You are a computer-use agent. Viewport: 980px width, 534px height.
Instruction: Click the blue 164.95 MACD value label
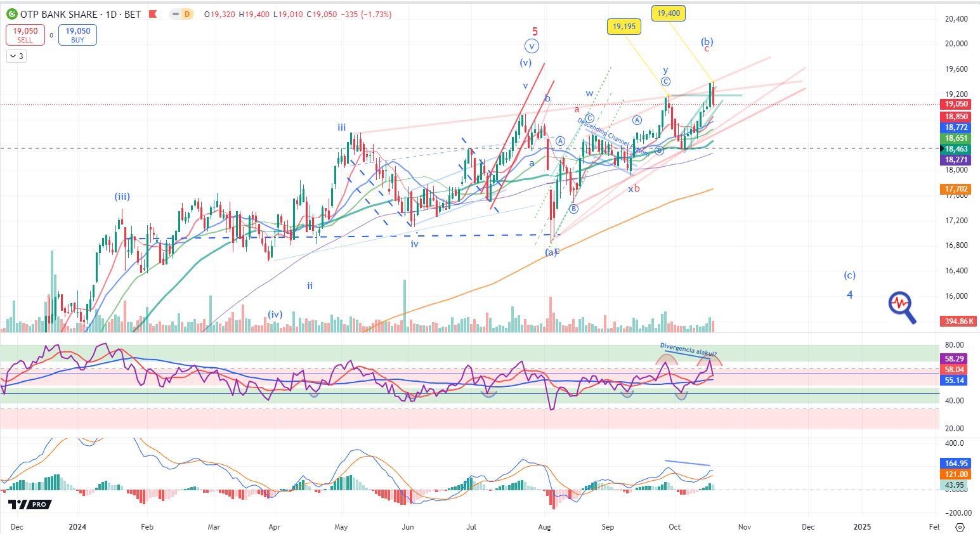click(x=957, y=464)
